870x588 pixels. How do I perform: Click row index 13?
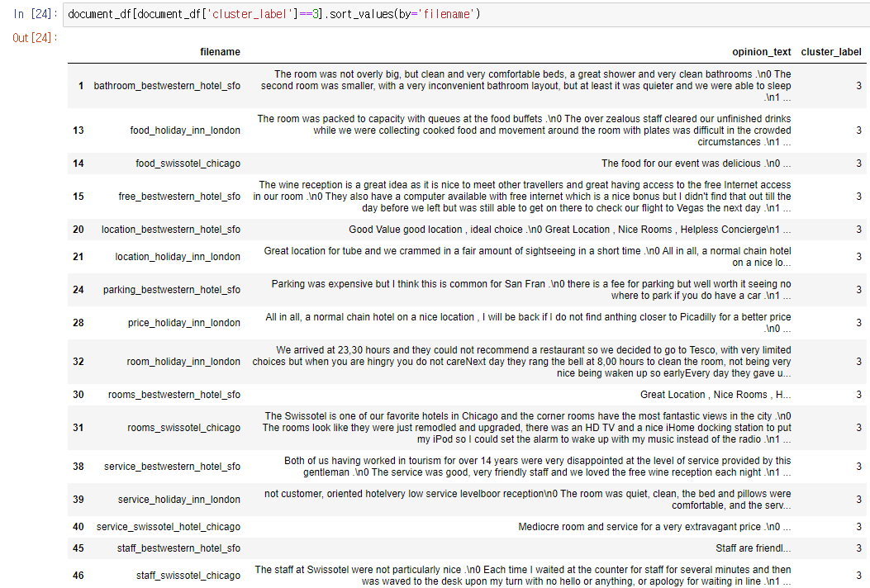tap(78, 130)
